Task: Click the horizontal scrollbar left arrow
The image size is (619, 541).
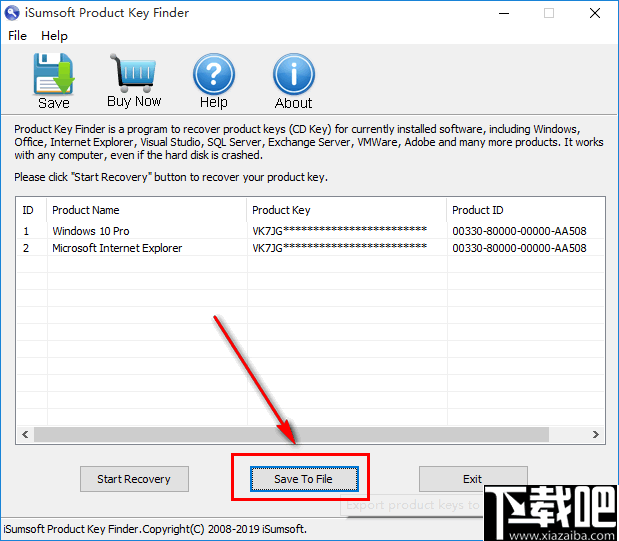Action: [x=25, y=435]
